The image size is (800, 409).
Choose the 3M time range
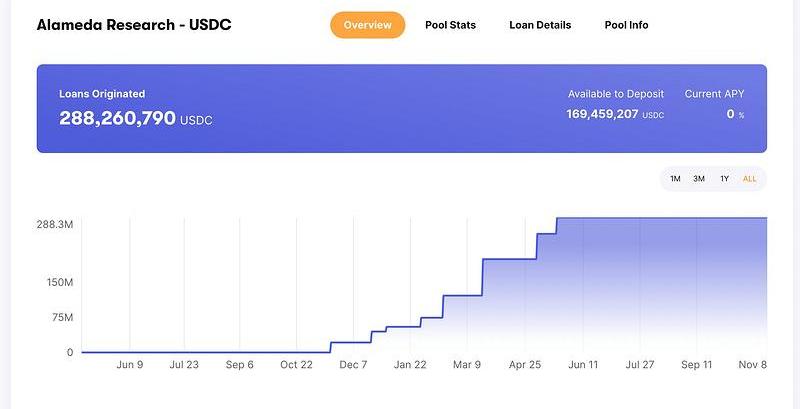point(699,179)
